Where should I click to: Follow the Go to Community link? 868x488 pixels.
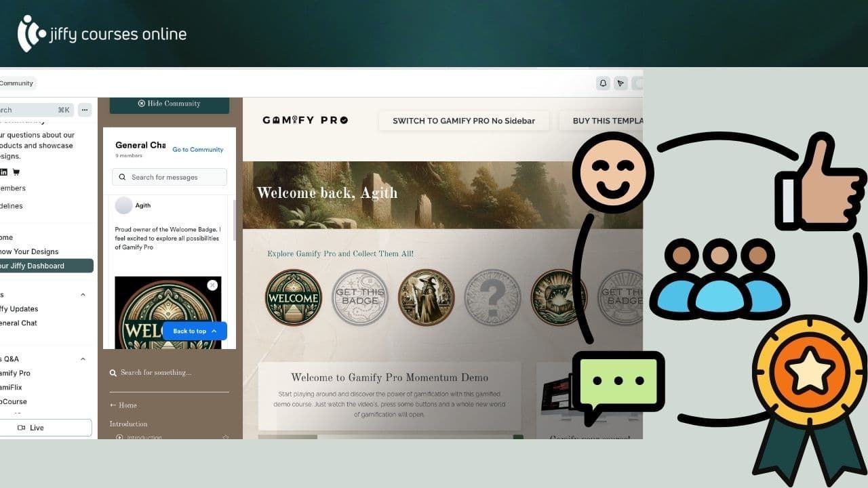click(197, 150)
